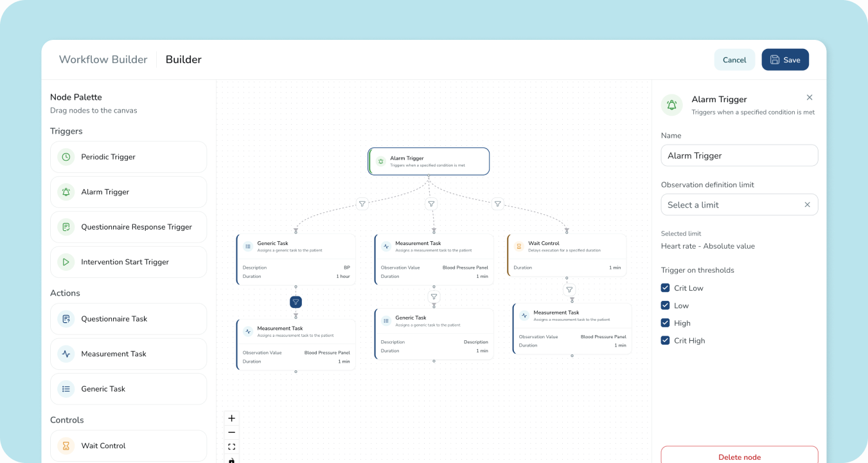
Task: Click list icon on Generic Task BP node
Action: (x=248, y=246)
